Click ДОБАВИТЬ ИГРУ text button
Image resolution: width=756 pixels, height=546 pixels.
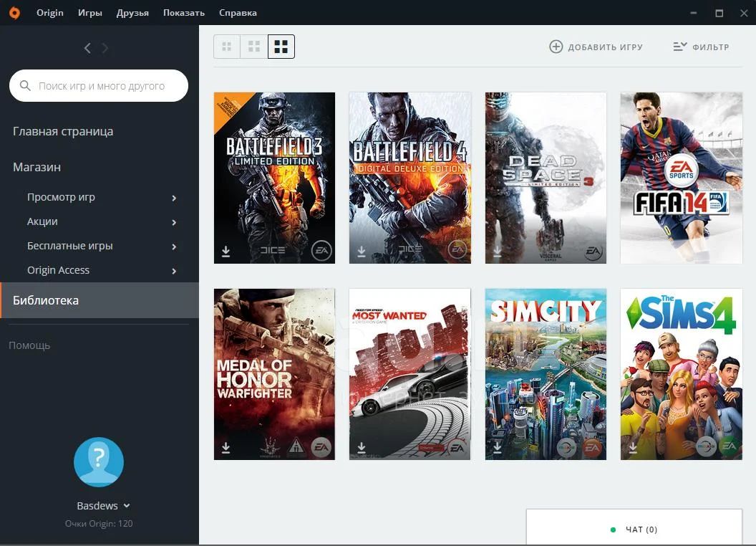click(x=606, y=47)
